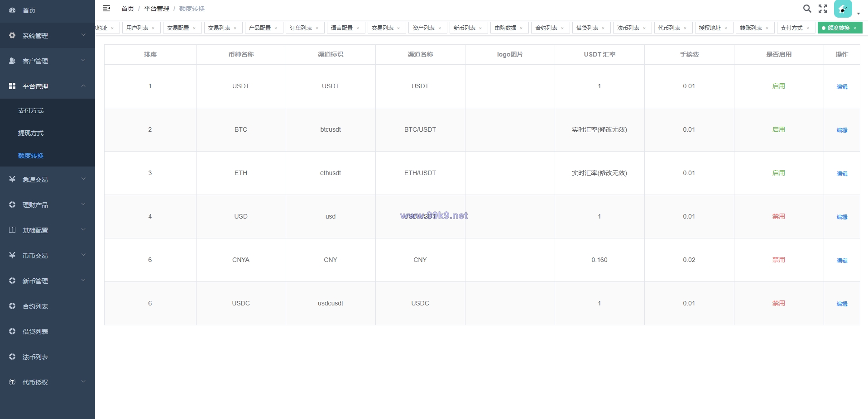Image resolution: width=868 pixels, height=419 pixels.
Task: Click the 0.160 exchange rate value
Action: coord(599,260)
